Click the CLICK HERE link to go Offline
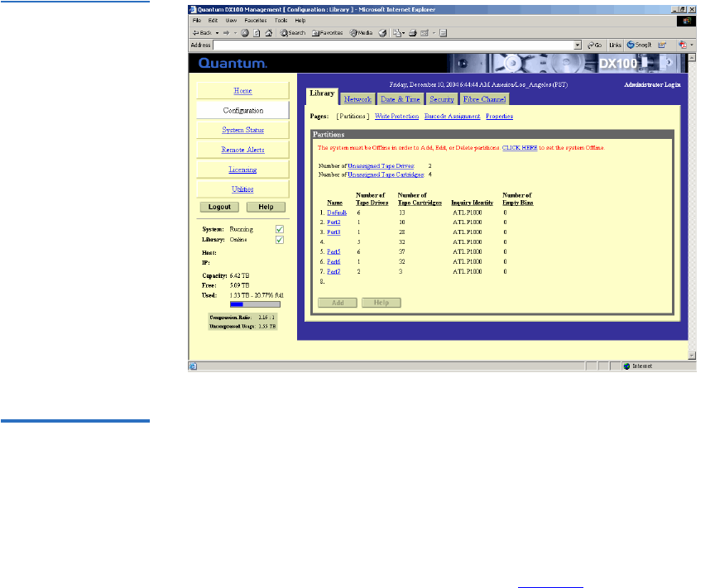 (x=520, y=148)
